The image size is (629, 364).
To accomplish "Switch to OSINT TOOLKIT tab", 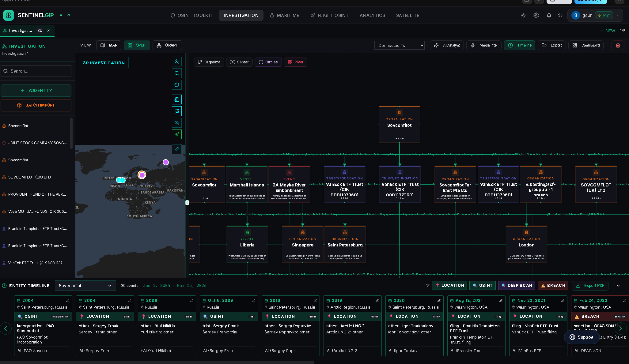I will coord(191,15).
